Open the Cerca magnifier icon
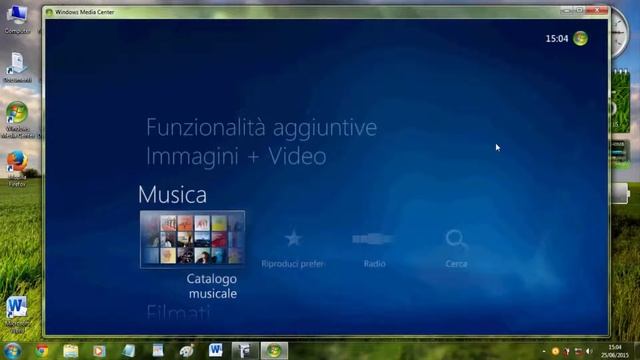640x360 pixels. click(x=456, y=240)
